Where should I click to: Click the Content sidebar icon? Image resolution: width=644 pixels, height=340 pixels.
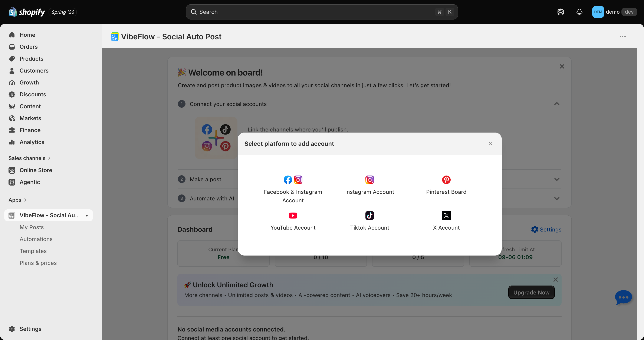(x=12, y=106)
